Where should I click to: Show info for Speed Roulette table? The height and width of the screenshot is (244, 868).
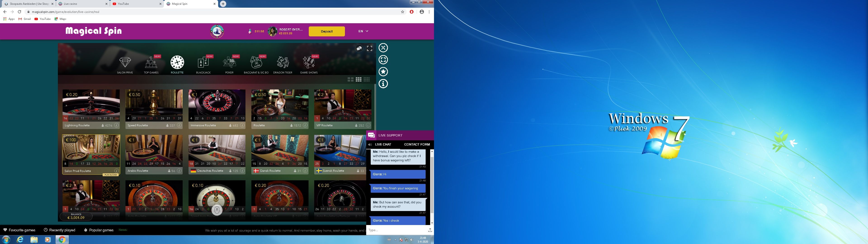point(179,125)
